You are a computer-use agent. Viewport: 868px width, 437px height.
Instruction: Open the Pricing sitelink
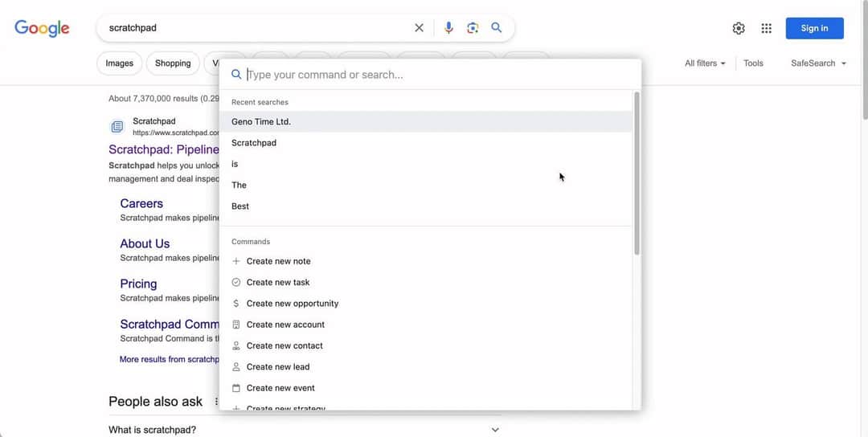(138, 284)
